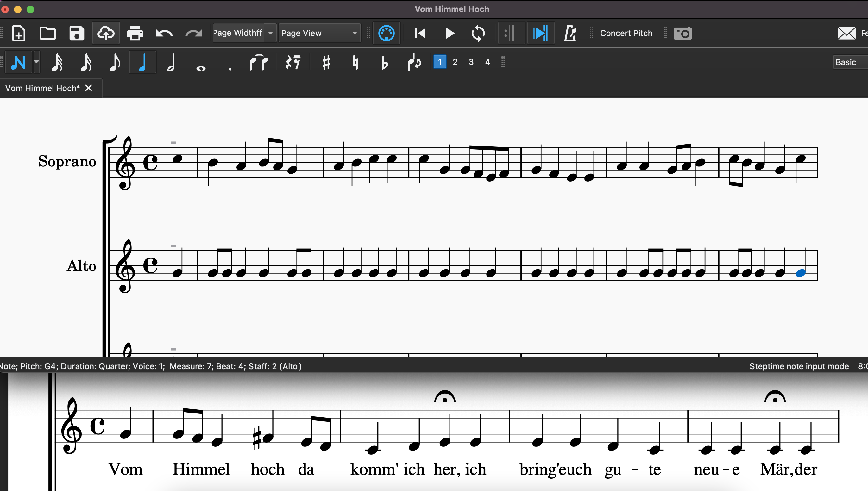
Task: Toggle MIDI input
Action: (386, 33)
